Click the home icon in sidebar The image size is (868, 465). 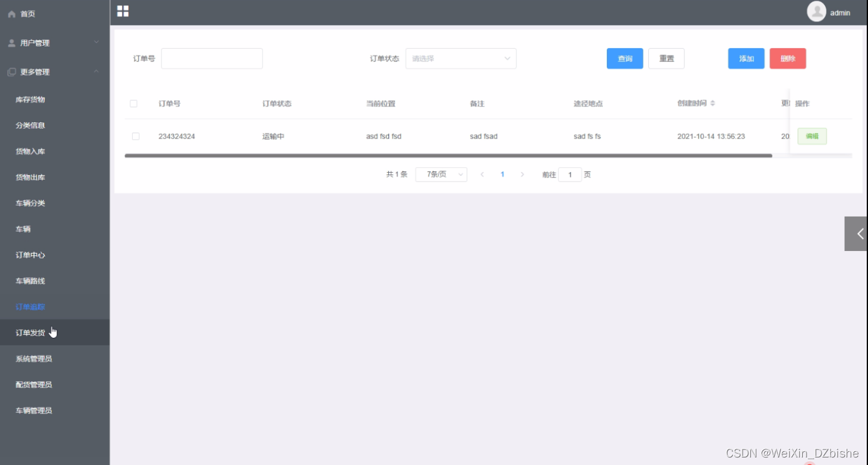[x=11, y=14]
